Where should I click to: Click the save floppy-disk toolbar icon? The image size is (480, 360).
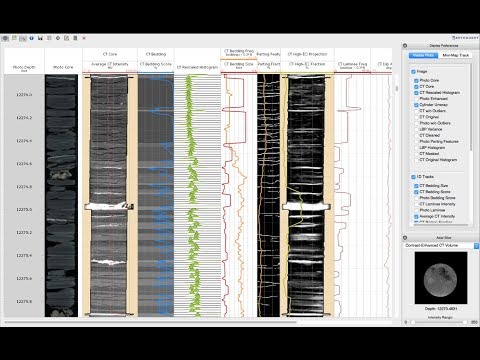coord(40,38)
